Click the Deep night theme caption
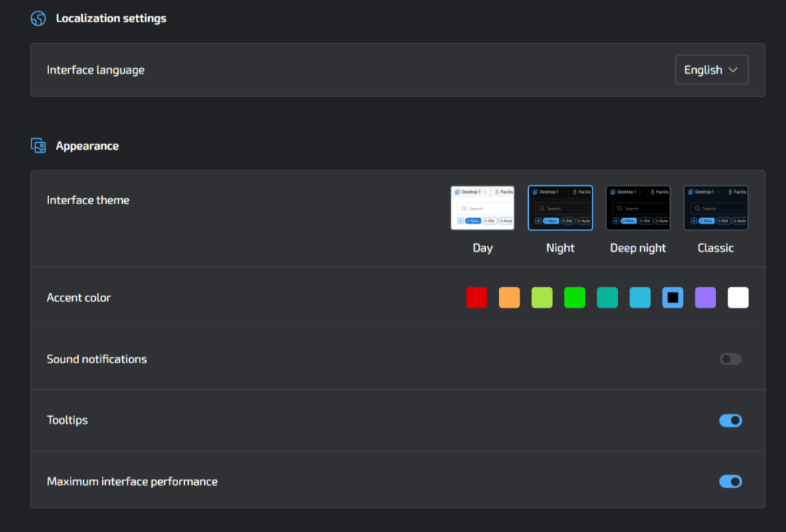786x532 pixels. 638,248
